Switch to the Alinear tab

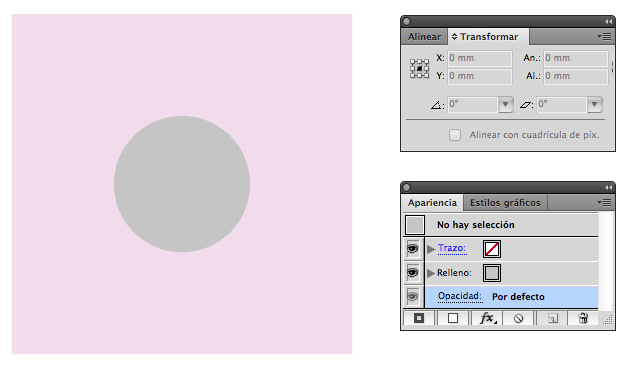424,37
